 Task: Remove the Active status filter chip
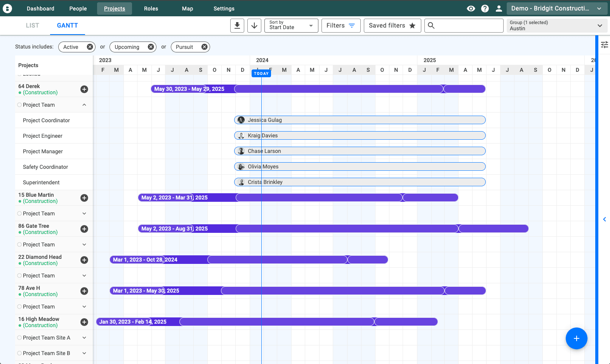coord(90,47)
